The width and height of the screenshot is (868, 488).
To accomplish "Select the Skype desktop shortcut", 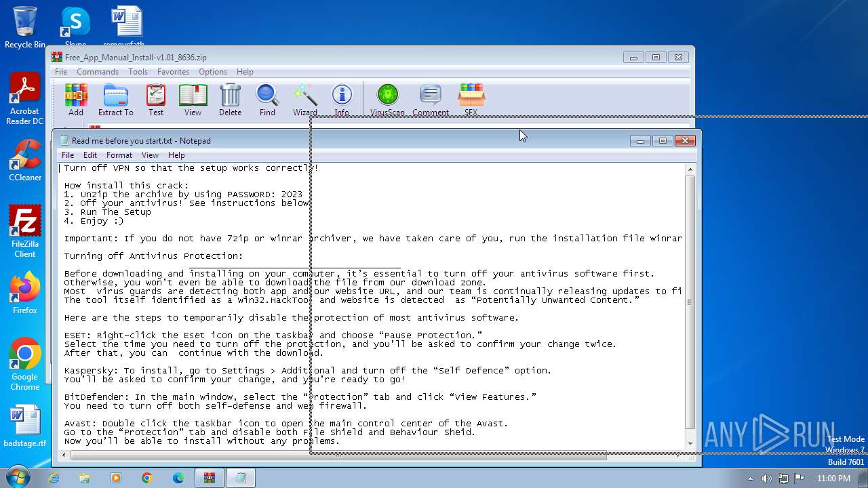I will tap(75, 26).
